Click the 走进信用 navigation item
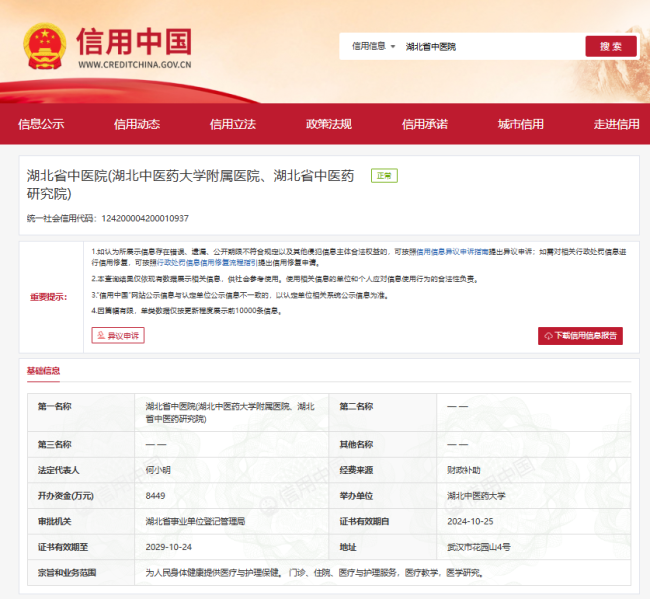Viewport: 650px width, 599px height. pyautogui.click(x=616, y=124)
